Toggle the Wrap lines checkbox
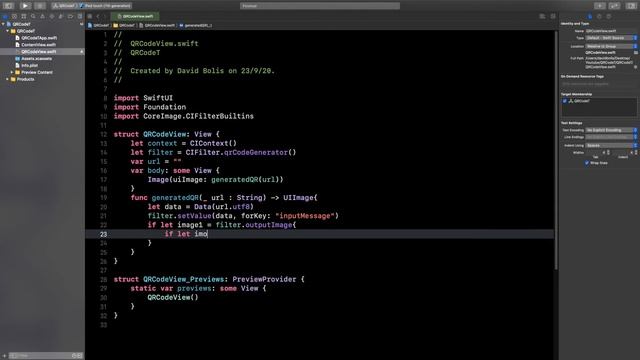This screenshot has width=640, height=360. tap(587, 163)
